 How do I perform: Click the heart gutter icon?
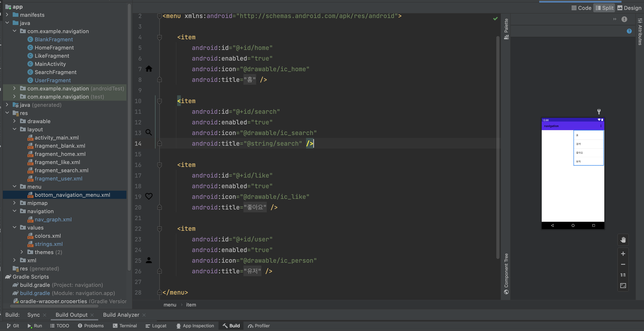click(x=149, y=197)
